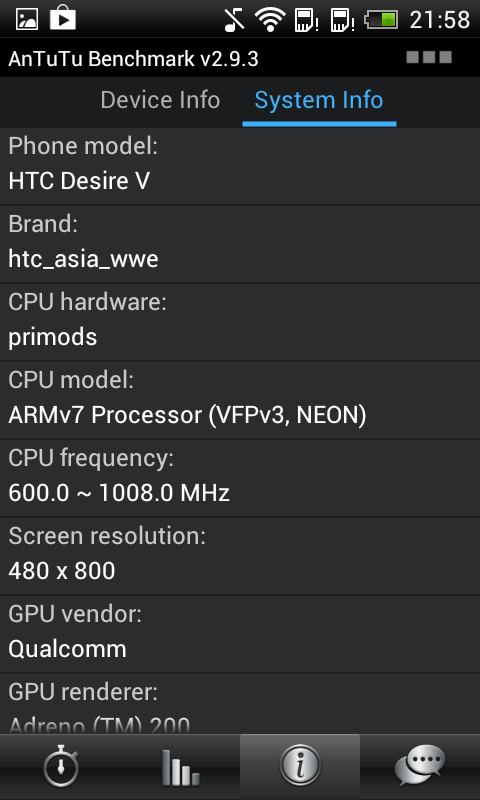Tap the Brand htc_asia_wwe row
Image resolution: width=480 pixels, height=800 pixels.
point(240,244)
